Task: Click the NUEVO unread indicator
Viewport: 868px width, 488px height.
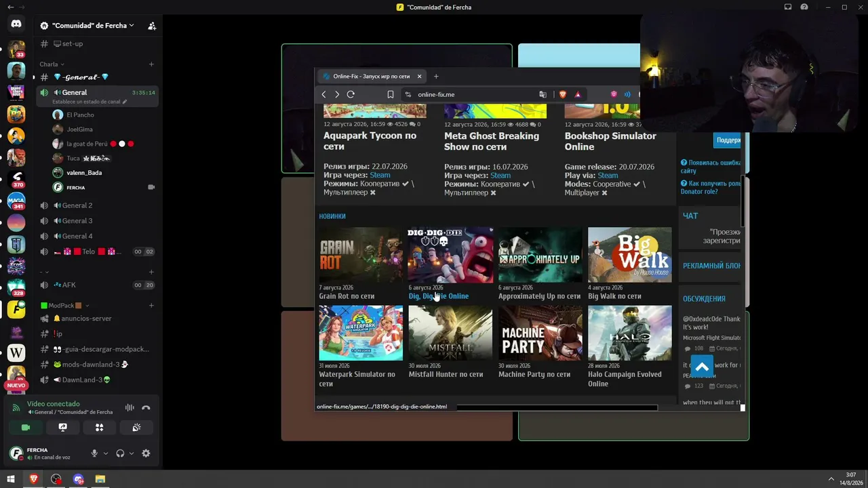Action: [16, 386]
